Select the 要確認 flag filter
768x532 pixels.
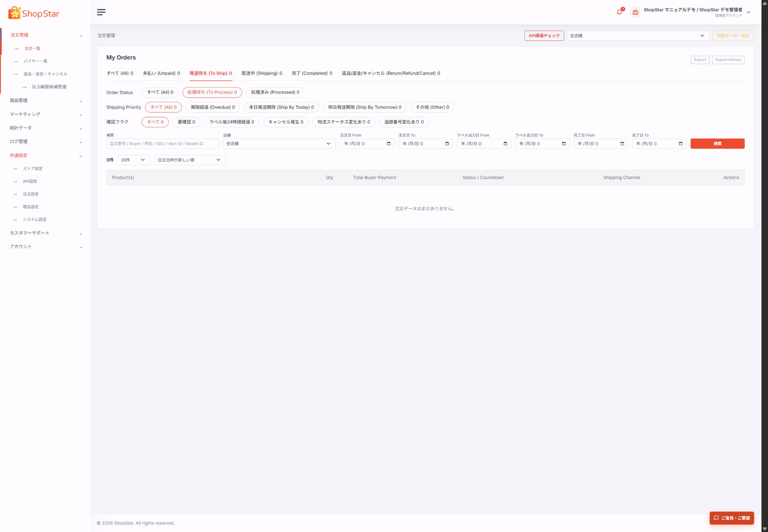(x=186, y=122)
